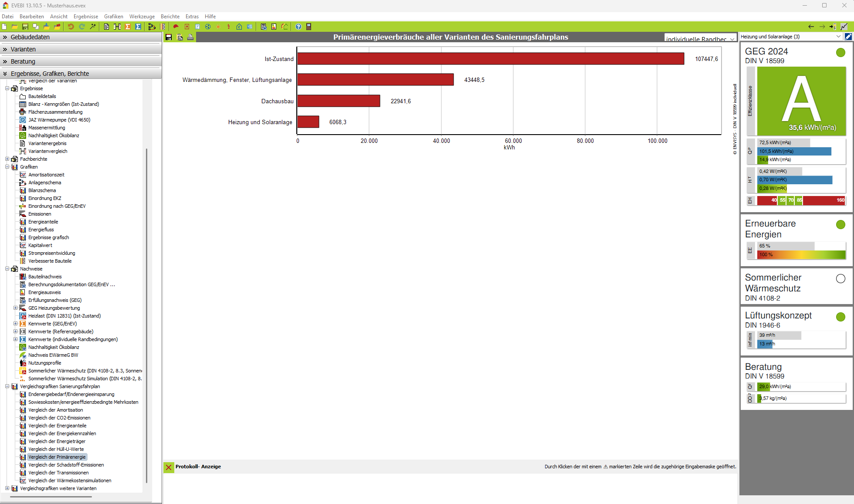Click the Ist-Zustand red bar in chart

pyautogui.click(x=490, y=59)
